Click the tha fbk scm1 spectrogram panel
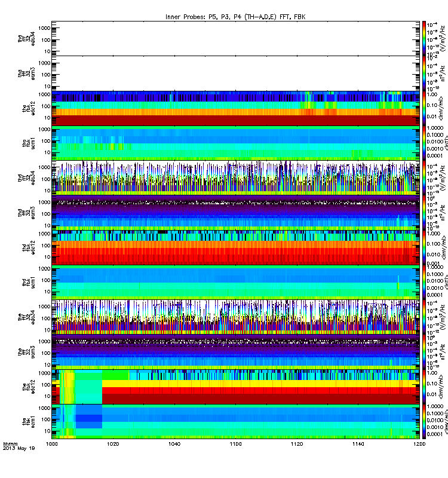 click(235, 143)
